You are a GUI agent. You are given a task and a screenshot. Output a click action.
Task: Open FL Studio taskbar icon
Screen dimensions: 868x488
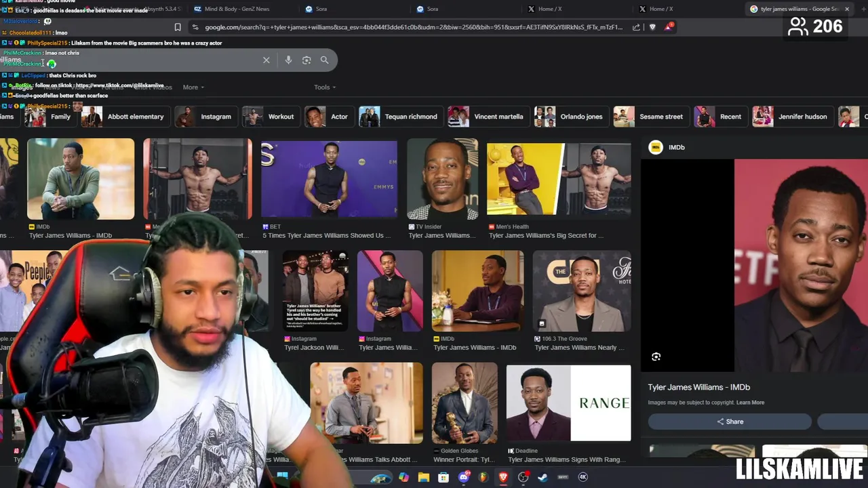click(x=484, y=477)
